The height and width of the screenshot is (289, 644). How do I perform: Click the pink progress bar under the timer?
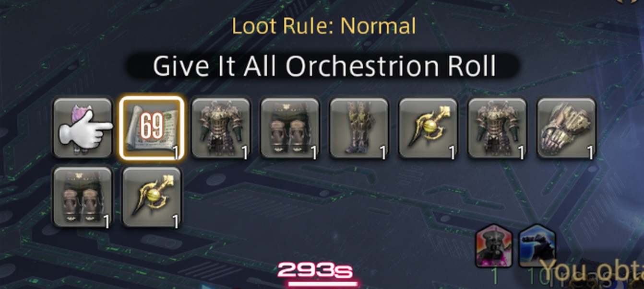click(322, 284)
